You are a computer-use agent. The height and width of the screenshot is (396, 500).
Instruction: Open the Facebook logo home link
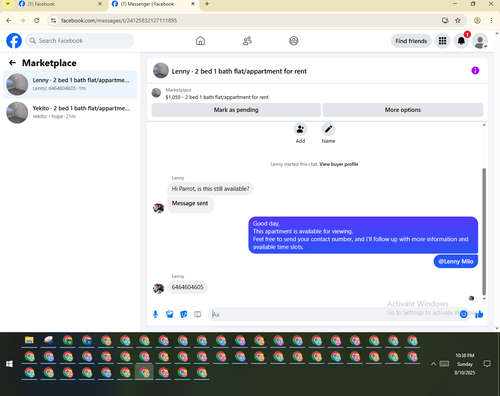click(14, 41)
